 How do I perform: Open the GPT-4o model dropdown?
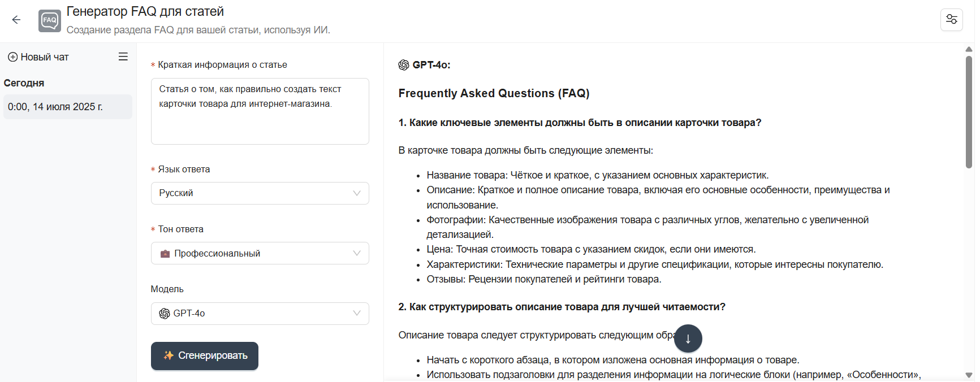260,314
